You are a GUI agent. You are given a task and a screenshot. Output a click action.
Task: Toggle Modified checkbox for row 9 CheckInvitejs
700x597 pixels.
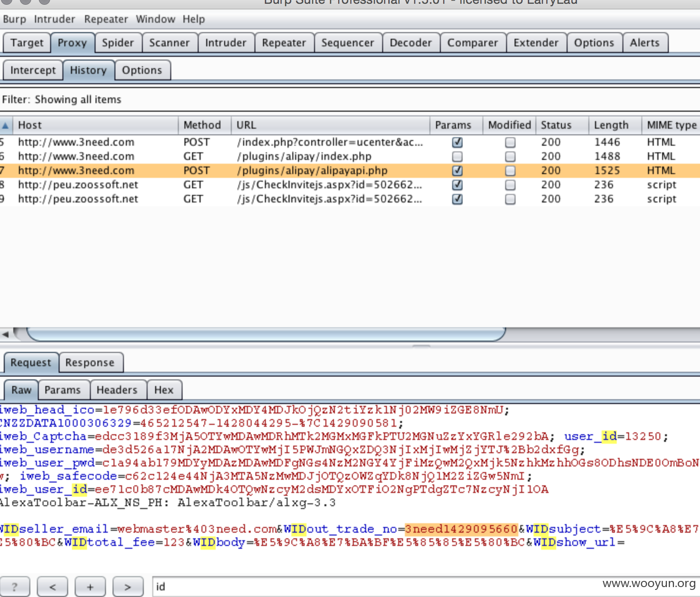[510, 199]
